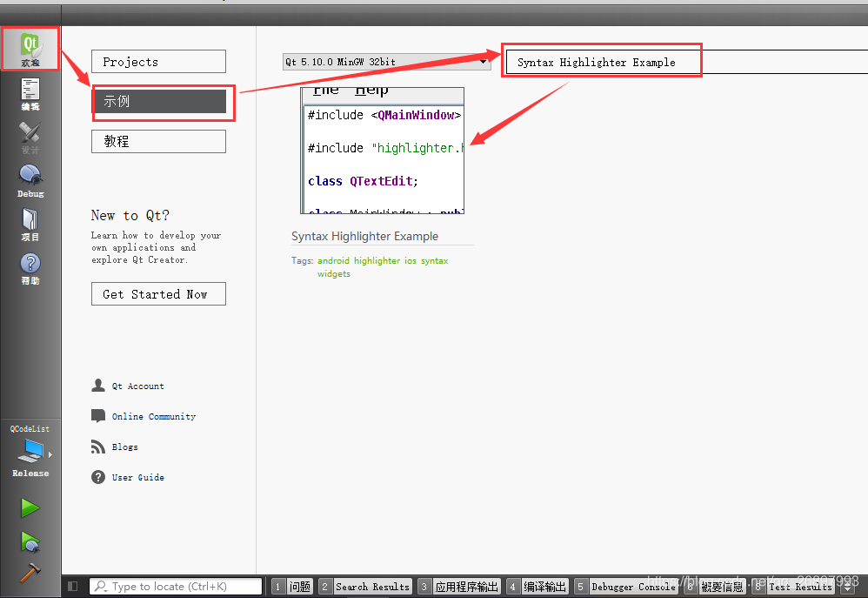The image size is (868, 598).
Task: Open the 概要信息 general messages pane
Action: [715, 587]
